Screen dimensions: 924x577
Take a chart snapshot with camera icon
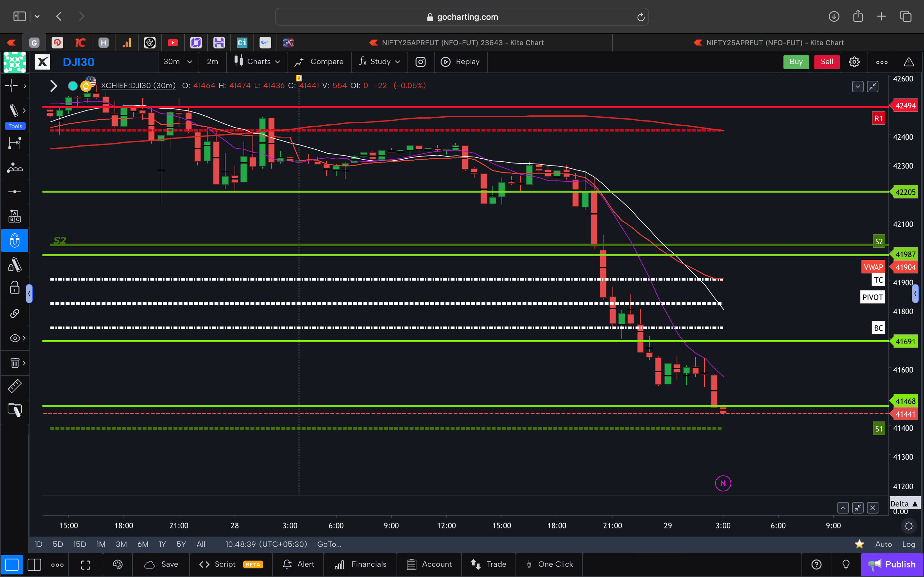(420, 62)
